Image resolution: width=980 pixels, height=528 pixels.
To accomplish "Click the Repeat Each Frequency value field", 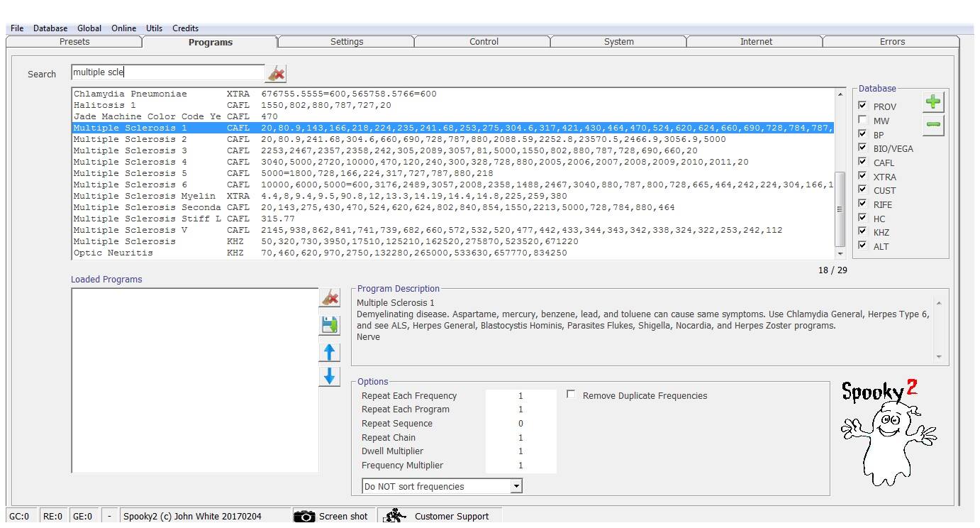I will [520, 396].
